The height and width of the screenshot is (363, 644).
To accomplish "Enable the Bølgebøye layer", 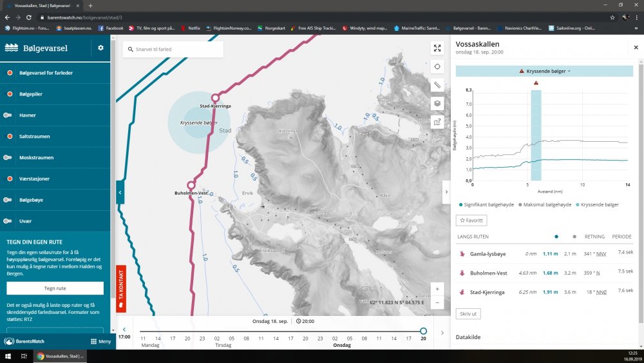I will [x=8, y=200].
